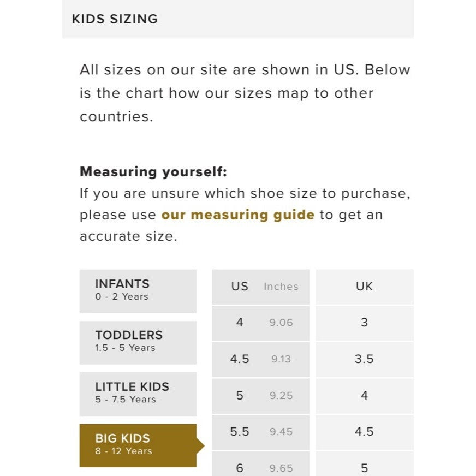The width and height of the screenshot is (476, 476).
Task: Click the Inches column header
Action: [x=281, y=287]
